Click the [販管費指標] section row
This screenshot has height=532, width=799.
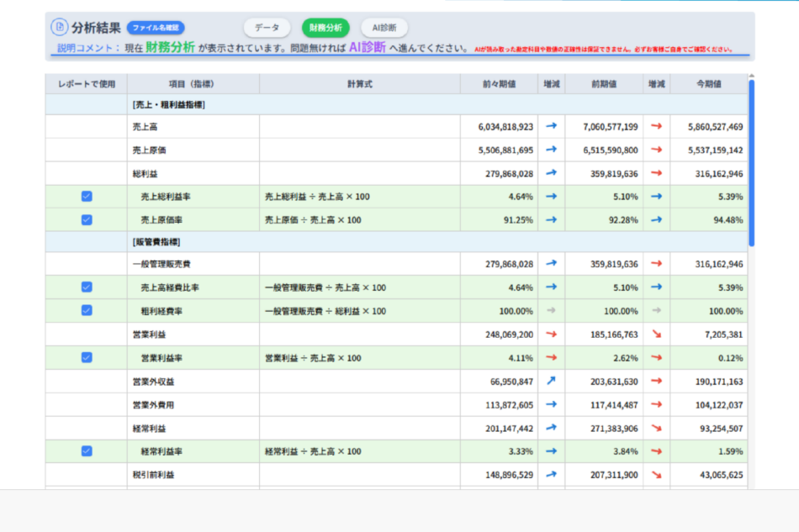(x=396, y=242)
